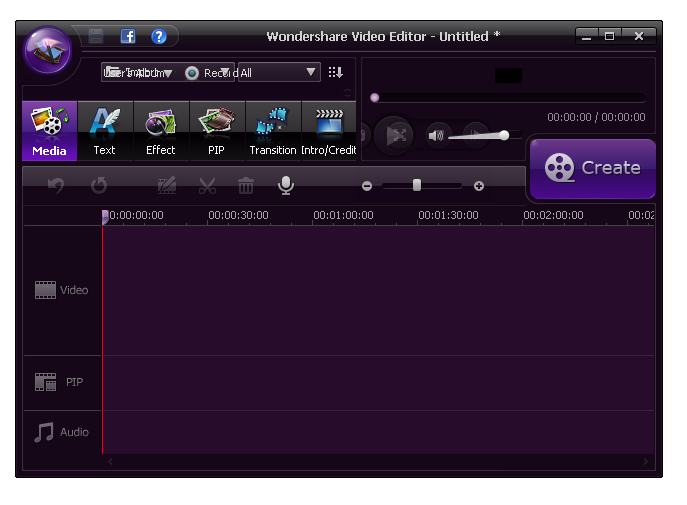
Task: Click the timeline zoom in plus icon
Action: coord(479,186)
